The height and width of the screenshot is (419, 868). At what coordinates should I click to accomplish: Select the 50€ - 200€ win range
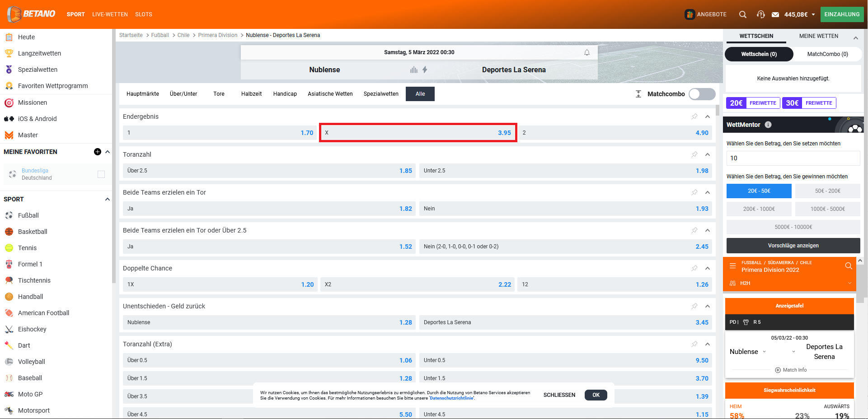click(x=828, y=191)
